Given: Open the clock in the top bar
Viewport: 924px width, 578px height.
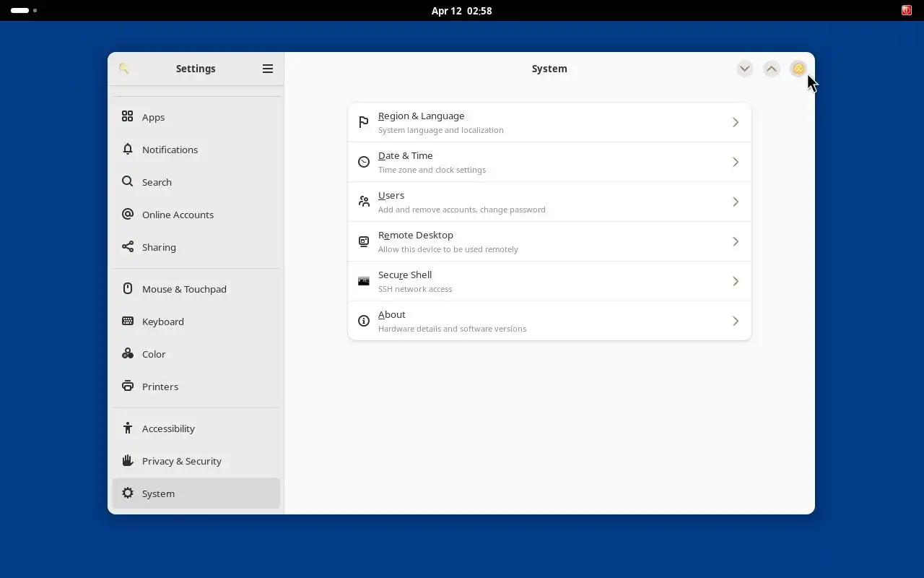Looking at the screenshot, I should tap(462, 11).
